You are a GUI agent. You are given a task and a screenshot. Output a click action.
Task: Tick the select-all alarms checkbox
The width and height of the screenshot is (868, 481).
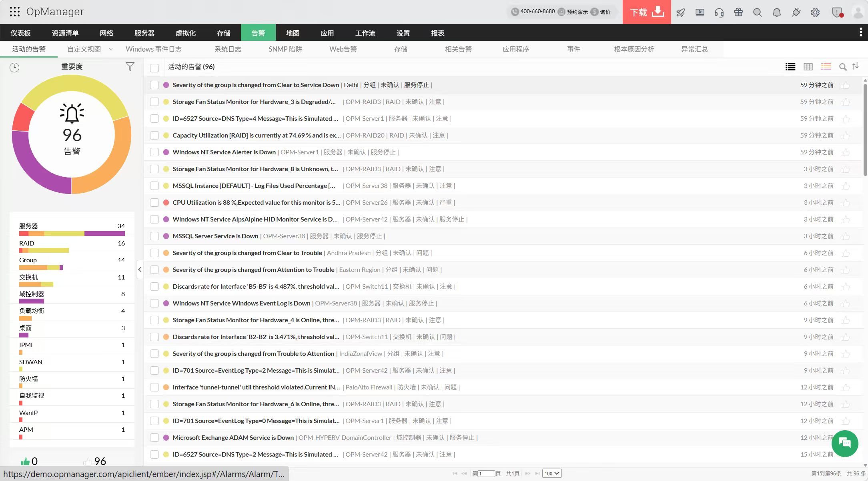154,68
